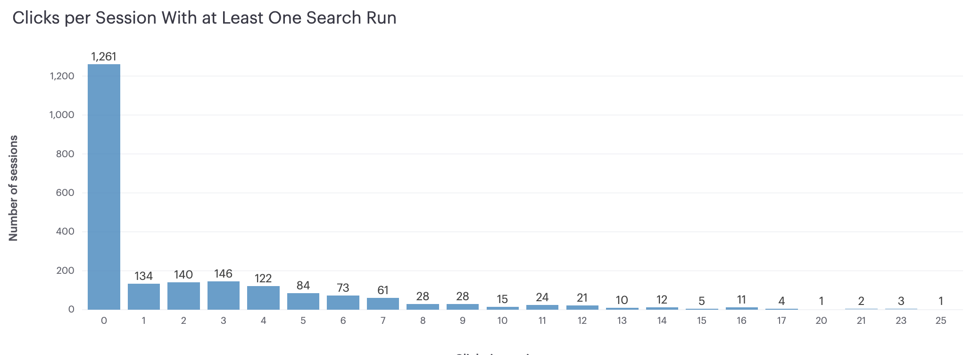Click the chart title text
The width and height of the screenshot is (980, 355).
(x=204, y=18)
